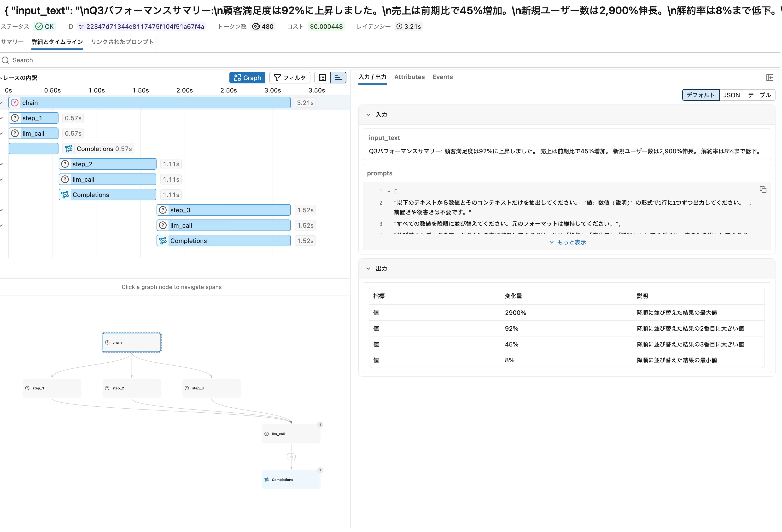Select the step_1 span bar

click(33, 118)
